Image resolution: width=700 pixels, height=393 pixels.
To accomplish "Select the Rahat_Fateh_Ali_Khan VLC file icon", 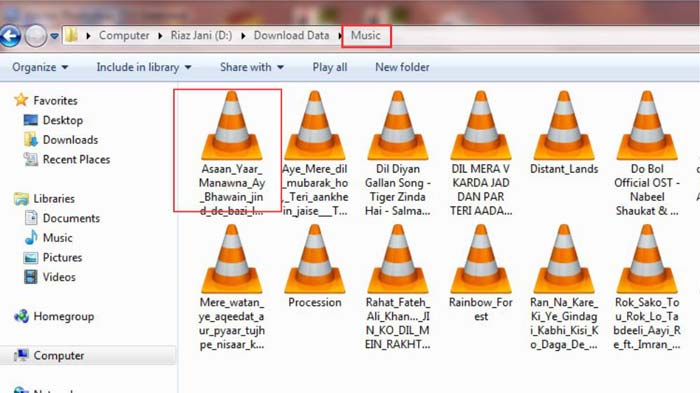I will click(x=398, y=259).
